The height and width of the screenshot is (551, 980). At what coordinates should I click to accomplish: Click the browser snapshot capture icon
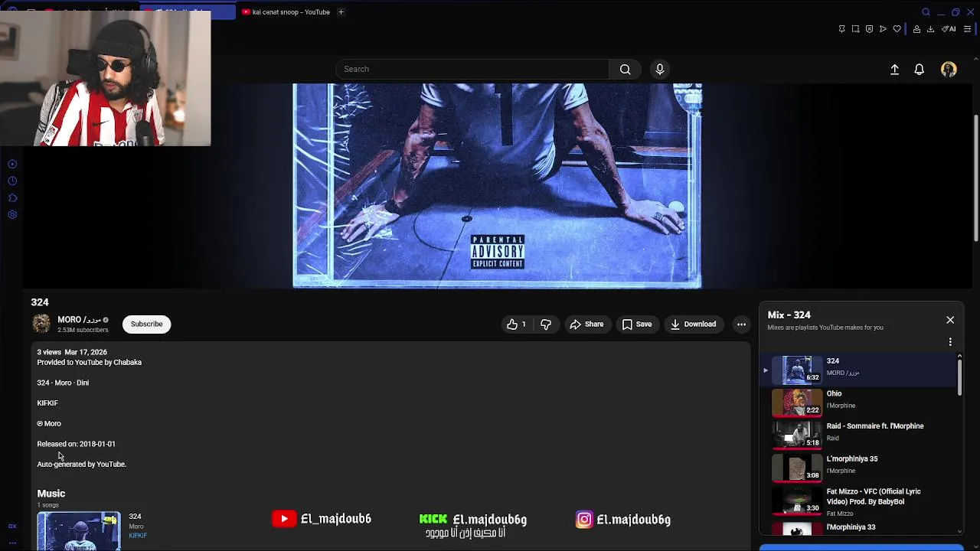tap(855, 29)
